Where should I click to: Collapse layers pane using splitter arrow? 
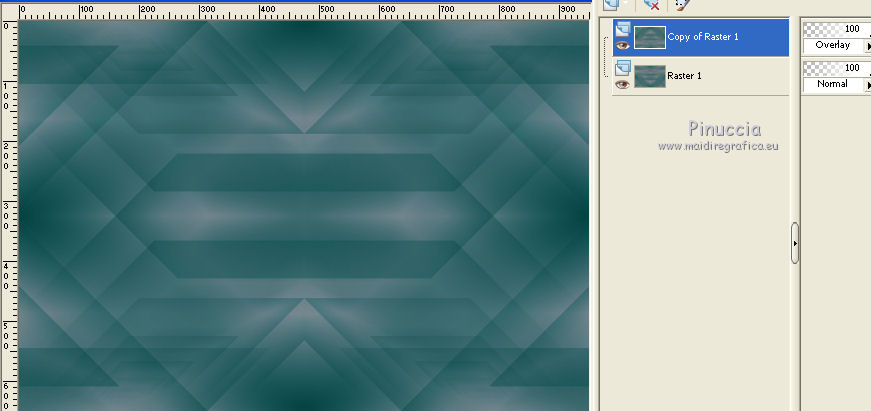click(x=795, y=243)
